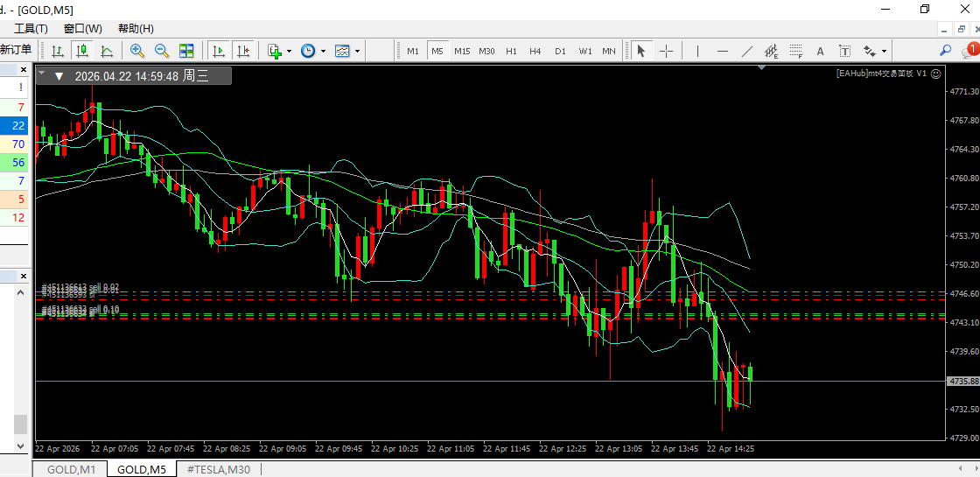The image size is (980, 477).
Task: Switch to the GOLD,M1 chart tab
Action: pyautogui.click(x=71, y=469)
